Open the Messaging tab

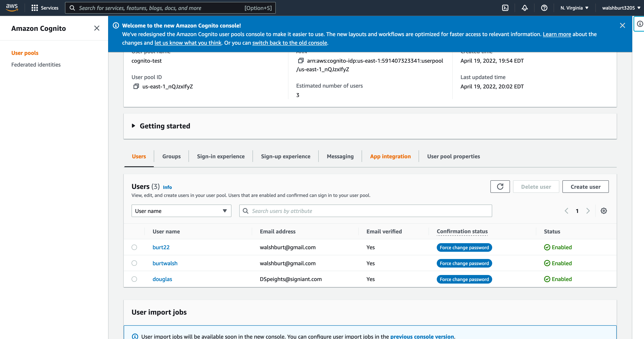(x=340, y=157)
